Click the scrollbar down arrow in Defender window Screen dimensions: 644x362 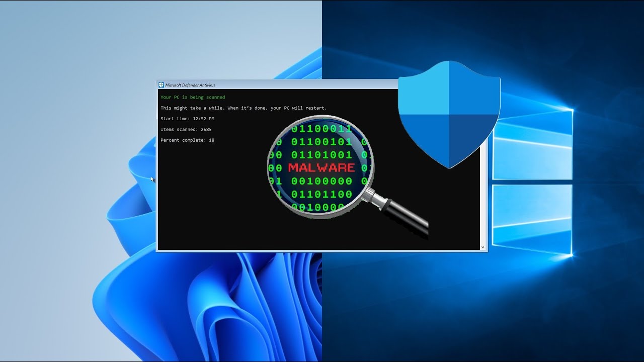tap(483, 247)
